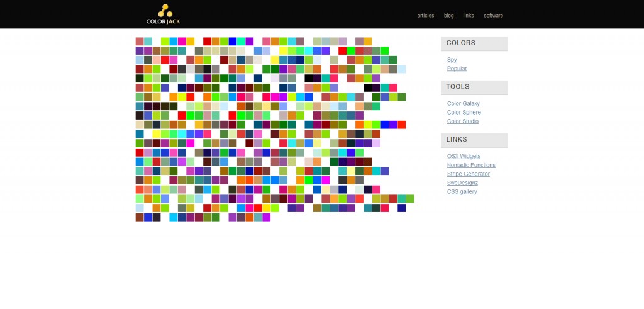644x309 pixels.
Task: Visit the SweDesignz link
Action: click(x=463, y=183)
